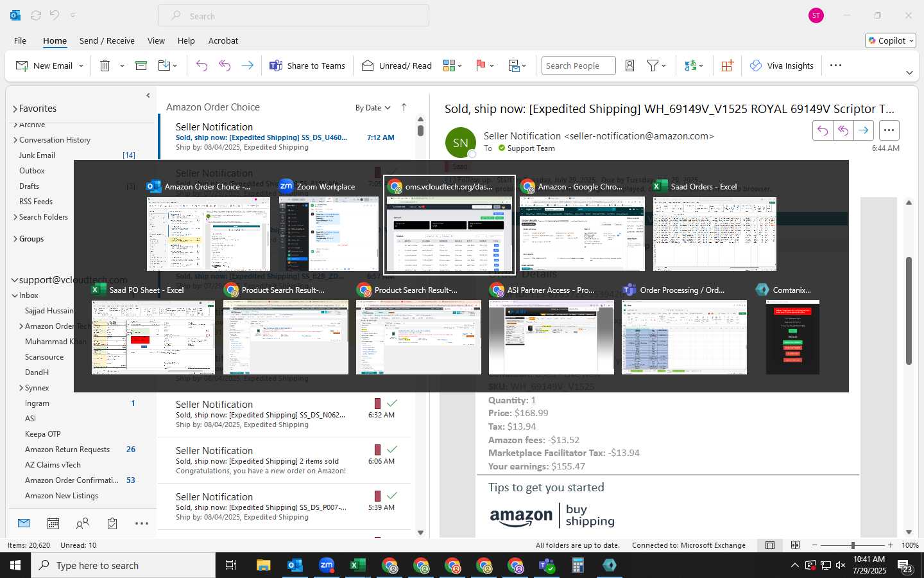Toggle sort order arrow in message list
Viewport: 924px width, 578px height.
(x=404, y=107)
